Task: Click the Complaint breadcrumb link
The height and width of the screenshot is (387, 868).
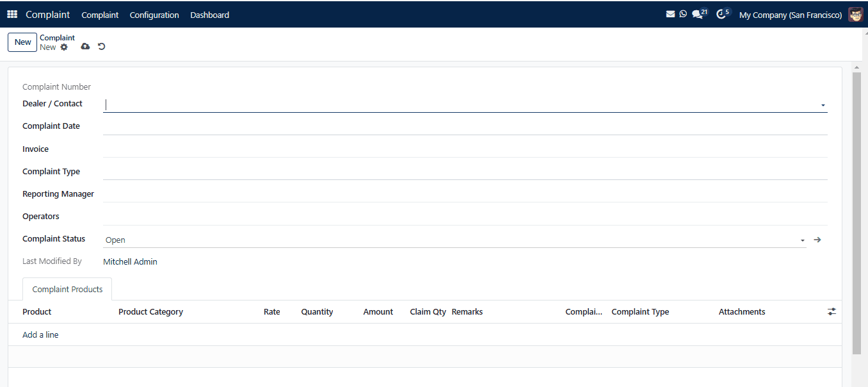Action: coord(57,38)
